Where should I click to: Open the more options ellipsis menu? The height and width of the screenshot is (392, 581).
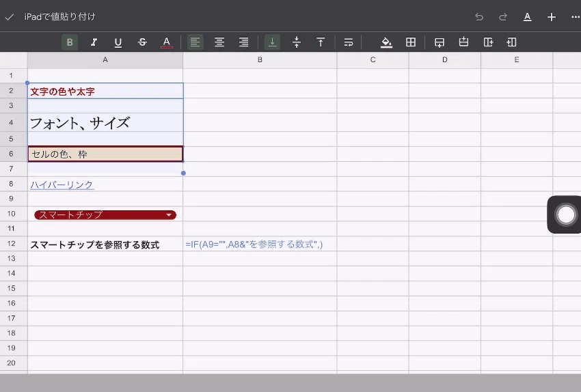(576, 17)
